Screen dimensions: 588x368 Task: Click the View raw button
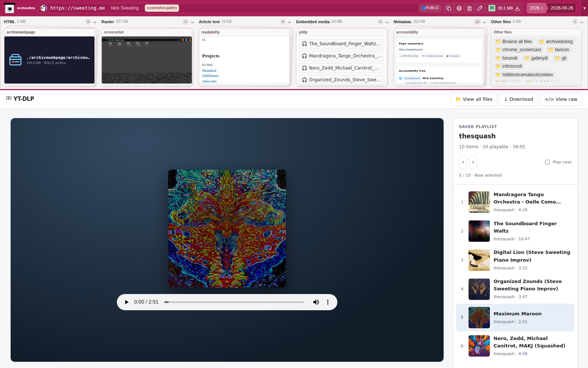(561, 99)
